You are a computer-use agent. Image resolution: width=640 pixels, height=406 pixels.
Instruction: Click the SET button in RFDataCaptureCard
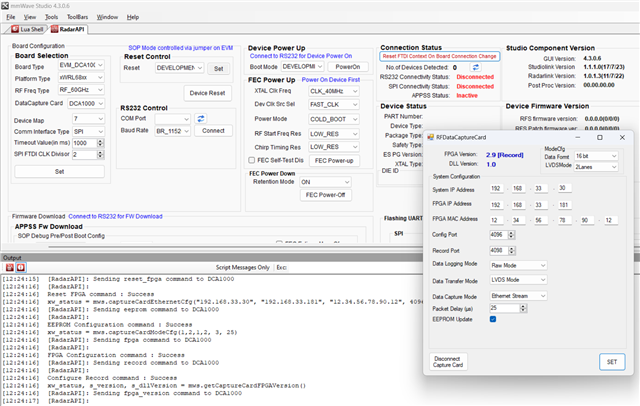click(x=611, y=362)
